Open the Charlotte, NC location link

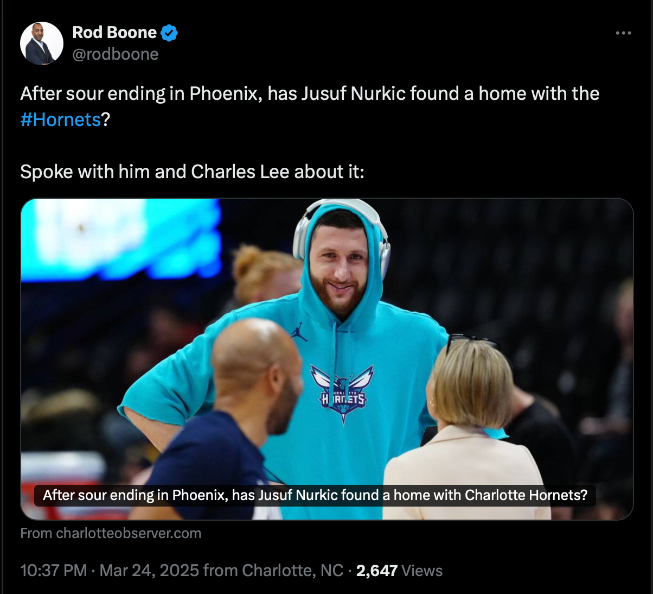(293, 570)
